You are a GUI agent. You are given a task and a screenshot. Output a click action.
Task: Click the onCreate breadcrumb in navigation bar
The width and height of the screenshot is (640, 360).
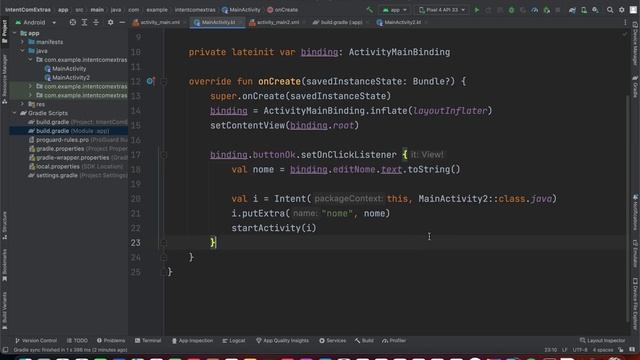pos(282,10)
